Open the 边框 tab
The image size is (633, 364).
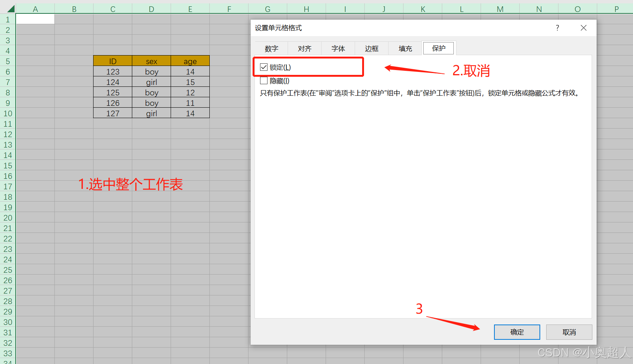tap(372, 48)
